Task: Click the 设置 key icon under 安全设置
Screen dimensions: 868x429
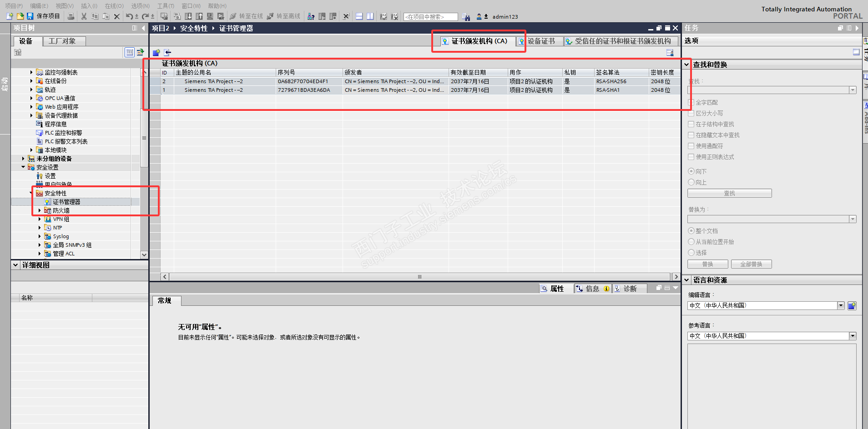Action: click(40, 176)
